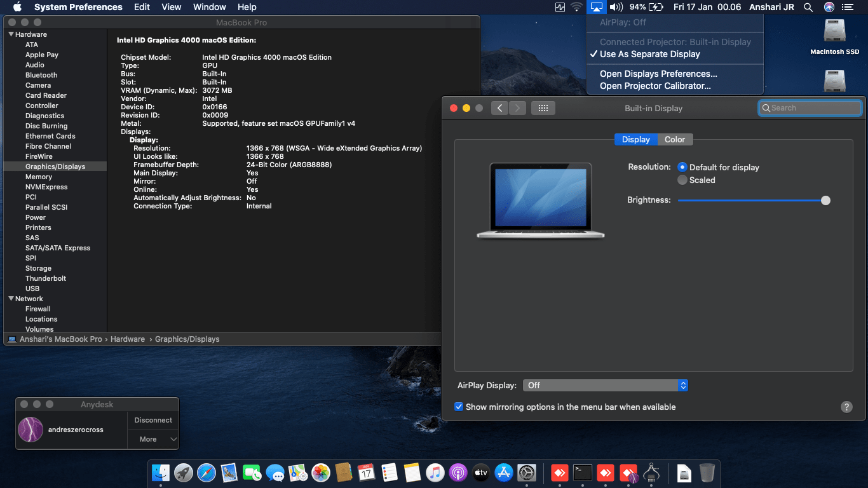868x488 pixels.
Task: Select Default for display resolution
Action: point(682,168)
